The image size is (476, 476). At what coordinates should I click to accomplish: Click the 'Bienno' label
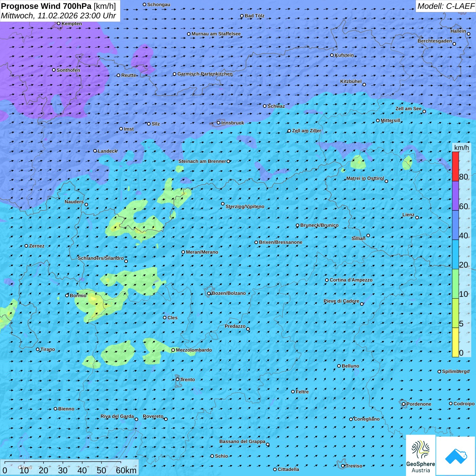click(66, 409)
